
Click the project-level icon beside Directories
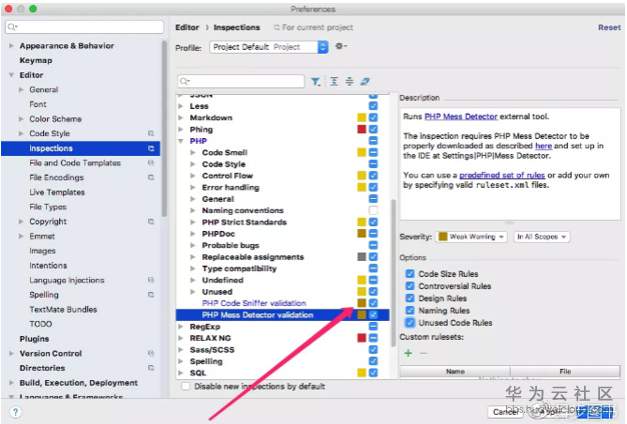[x=151, y=368]
